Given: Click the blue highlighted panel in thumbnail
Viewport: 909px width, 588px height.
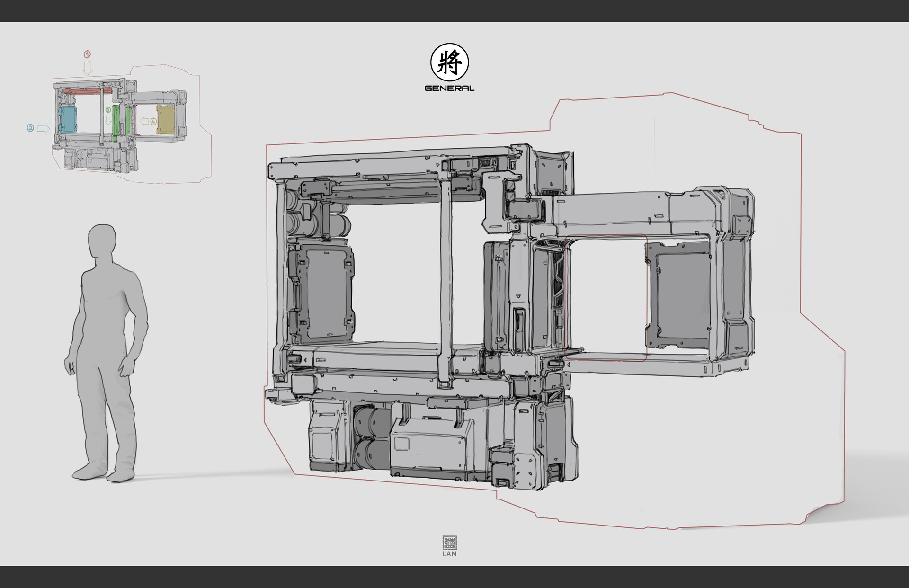Looking at the screenshot, I should click(x=68, y=120).
